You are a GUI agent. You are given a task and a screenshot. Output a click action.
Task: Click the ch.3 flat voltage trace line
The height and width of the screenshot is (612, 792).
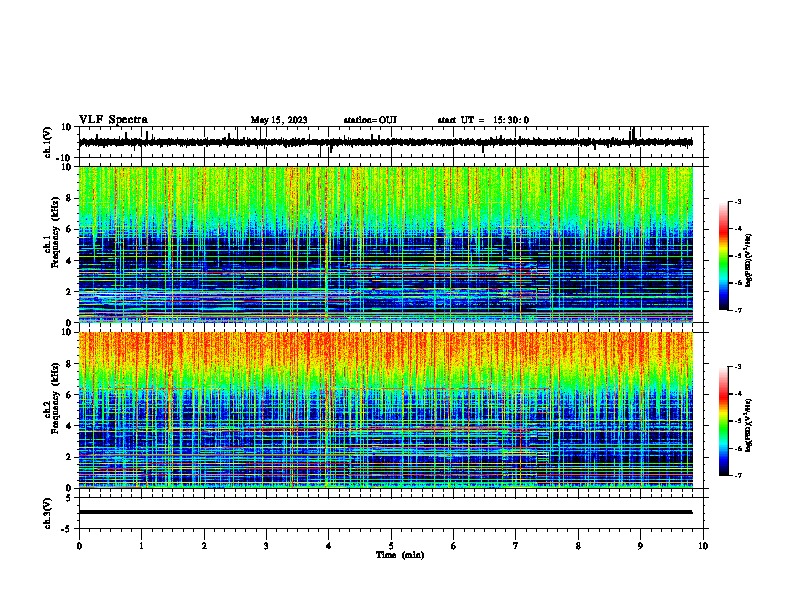coord(385,512)
